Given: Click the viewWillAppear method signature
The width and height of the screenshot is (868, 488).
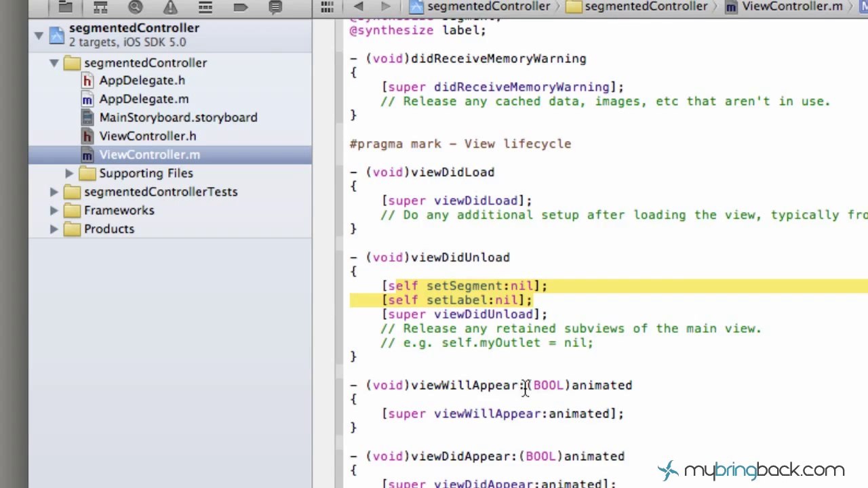Looking at the screenshot, I should pyautogui.click(x=491, y=386).
